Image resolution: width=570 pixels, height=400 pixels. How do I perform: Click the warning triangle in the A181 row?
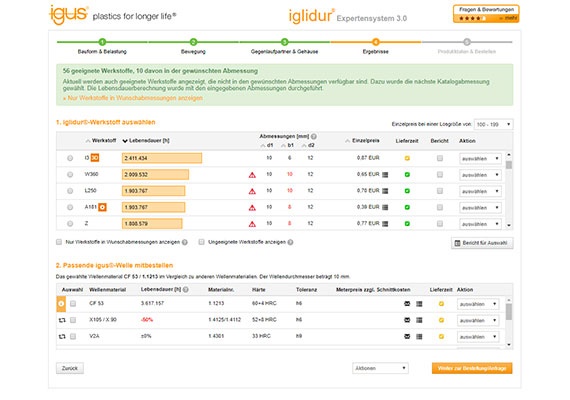(x=252, y=208)
